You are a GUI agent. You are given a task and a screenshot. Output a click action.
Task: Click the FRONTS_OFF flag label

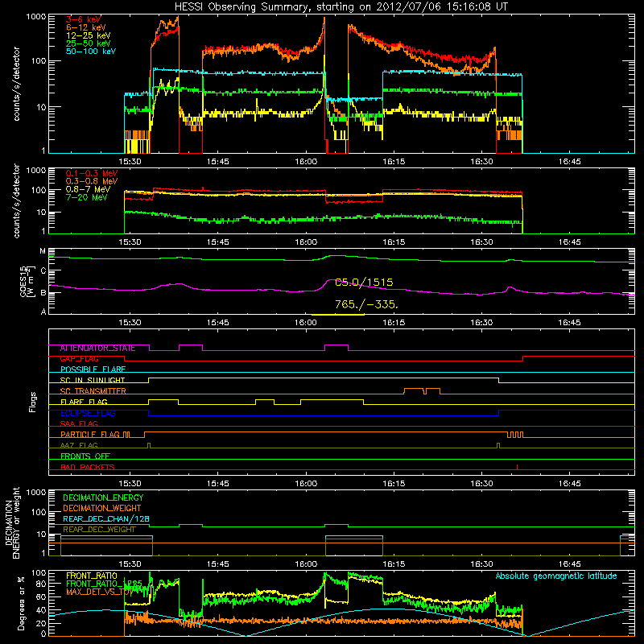pyautogui.click(x=85, y=456)
